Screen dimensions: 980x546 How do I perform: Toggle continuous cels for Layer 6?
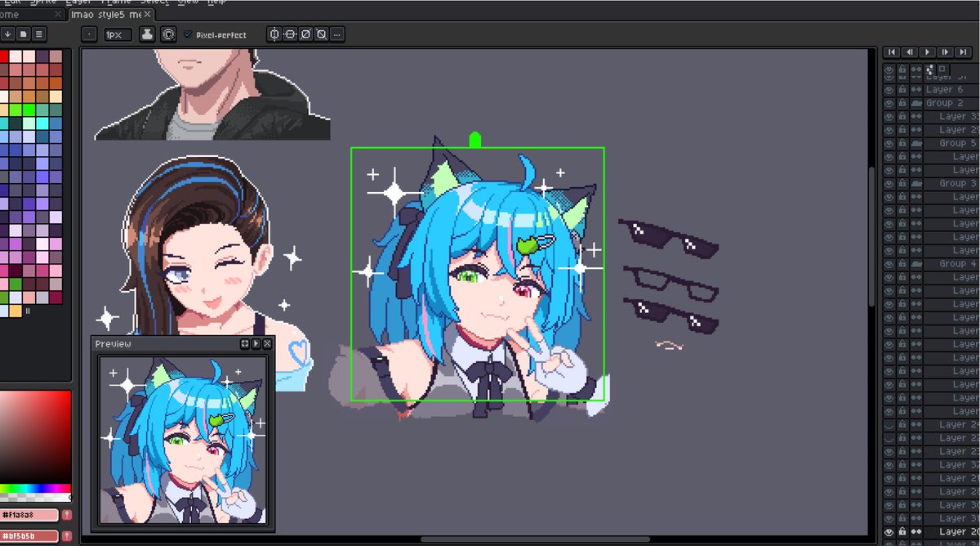coord(916,90)
